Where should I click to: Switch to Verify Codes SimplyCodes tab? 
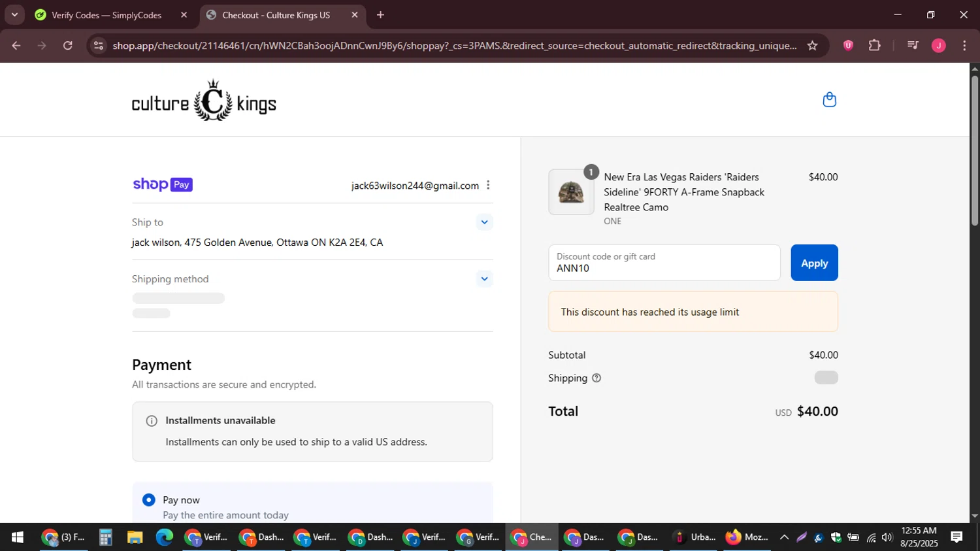tap(106, 15)
